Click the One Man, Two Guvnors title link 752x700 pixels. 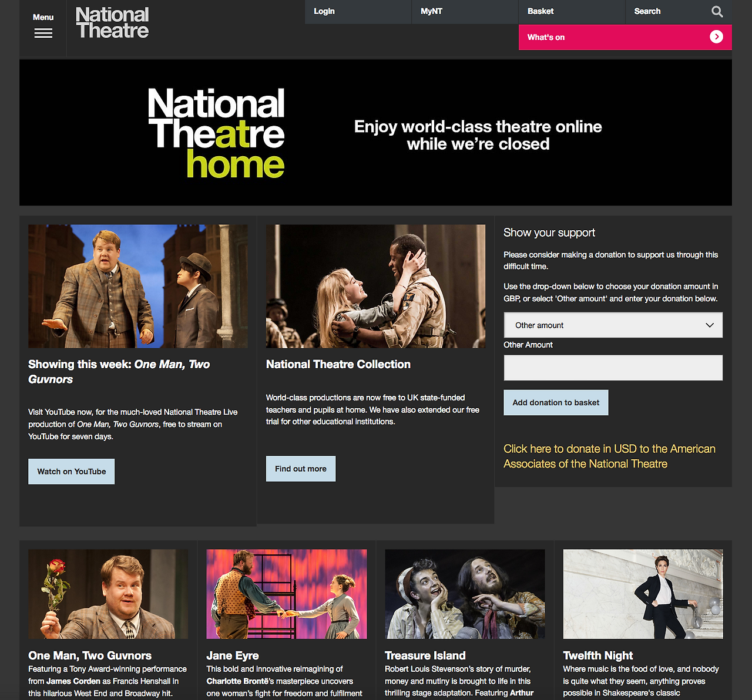(90, 655)
